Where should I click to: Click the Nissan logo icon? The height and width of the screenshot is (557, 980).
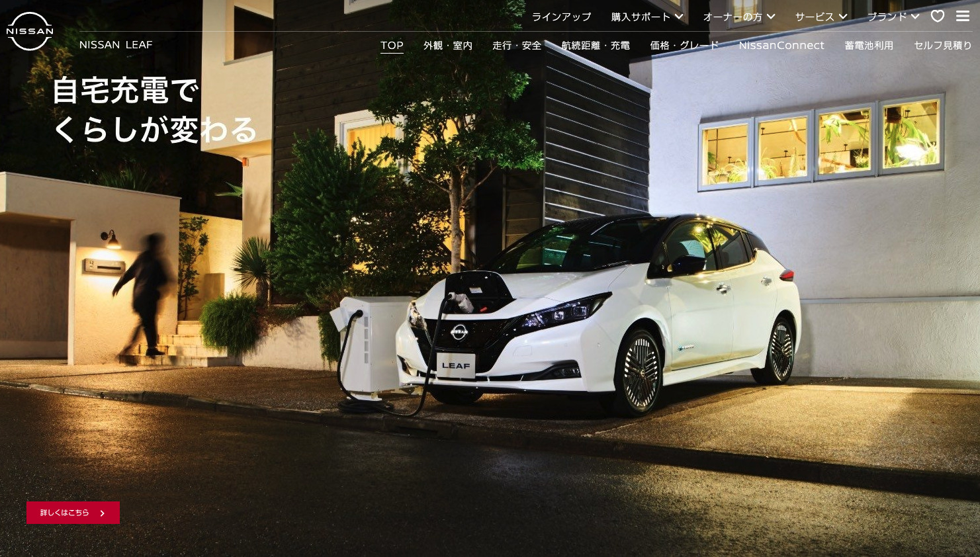click(30, 31)
